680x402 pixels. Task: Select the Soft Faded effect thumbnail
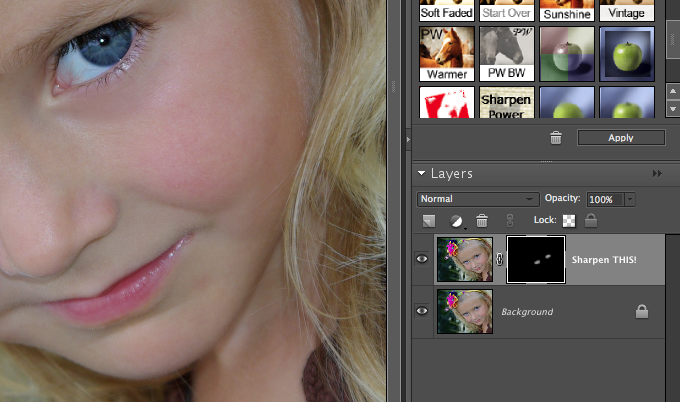(447, 10)
